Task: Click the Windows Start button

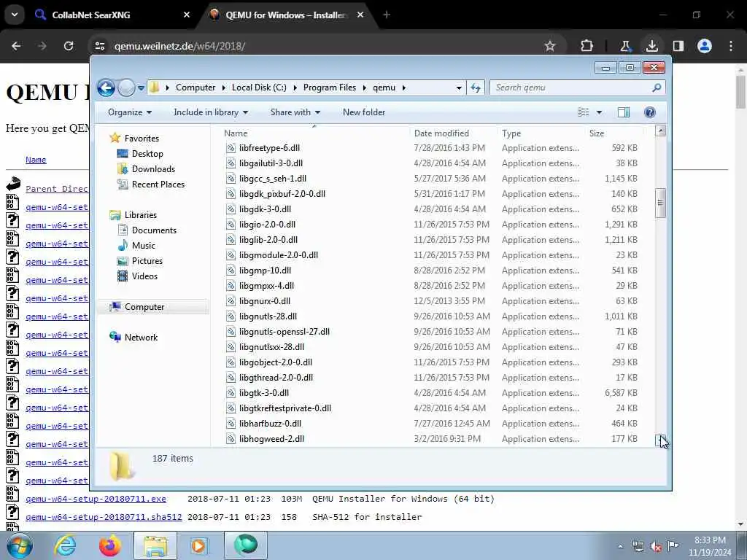Action: click(x=20, y=545)
